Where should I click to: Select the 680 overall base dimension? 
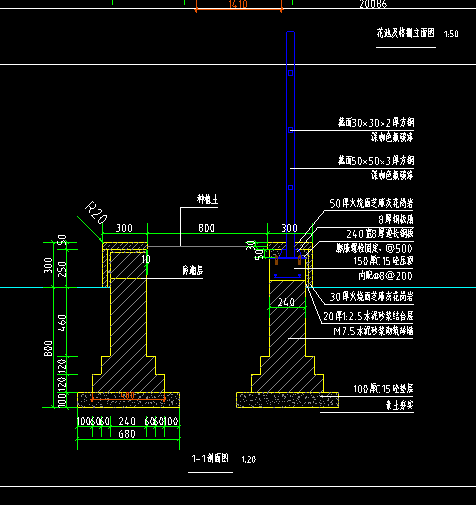coord(127,434)
